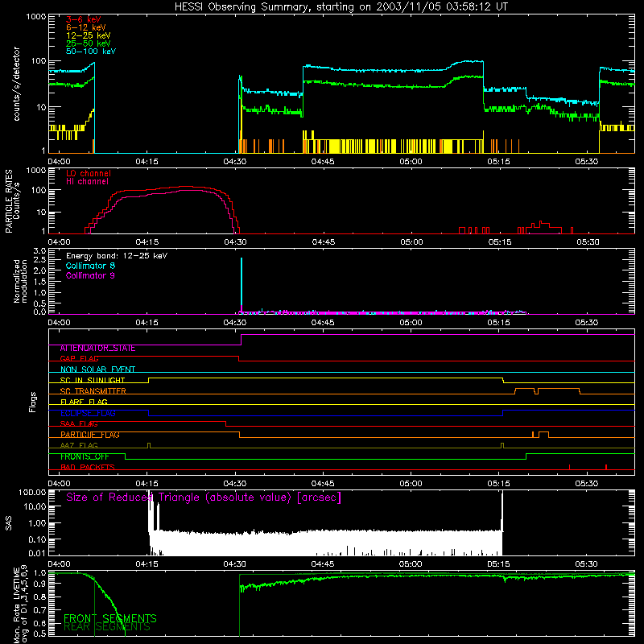Select the FRONT SEGMENTS legend text
The height and width of the screenshot is (644, 644).
click(x=110, y=618)
